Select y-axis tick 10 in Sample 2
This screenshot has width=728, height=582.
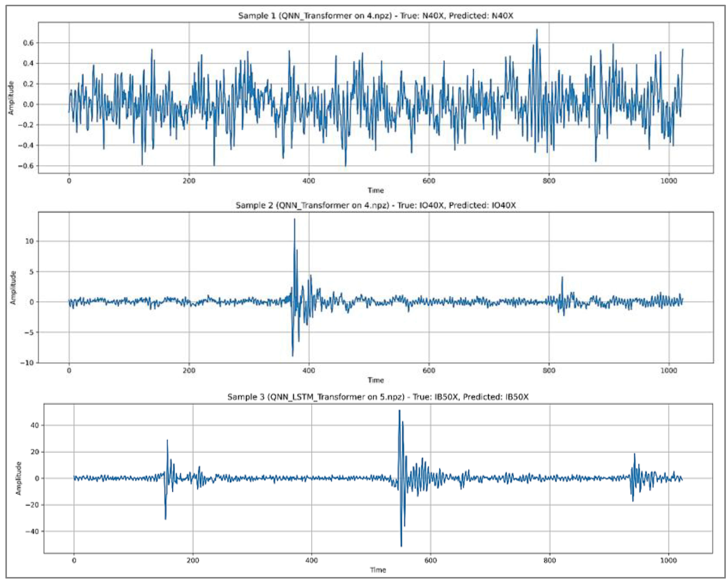[x=30, y=241]
